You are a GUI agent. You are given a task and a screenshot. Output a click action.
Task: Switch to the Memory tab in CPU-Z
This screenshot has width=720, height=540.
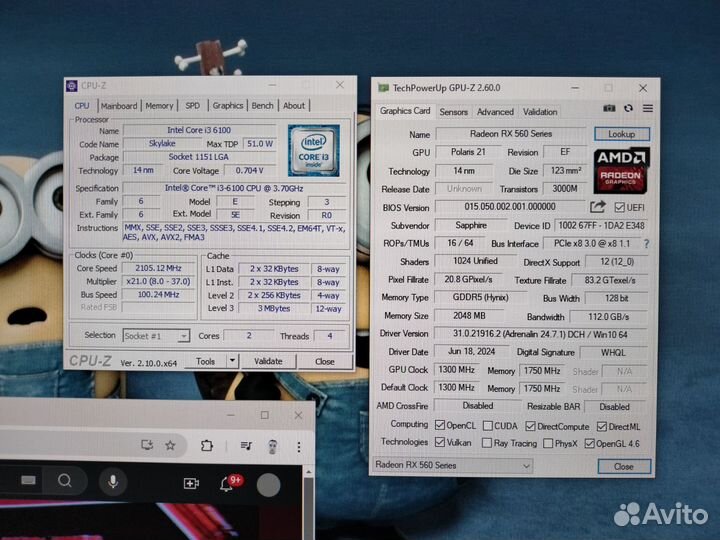tap(159, 106)
